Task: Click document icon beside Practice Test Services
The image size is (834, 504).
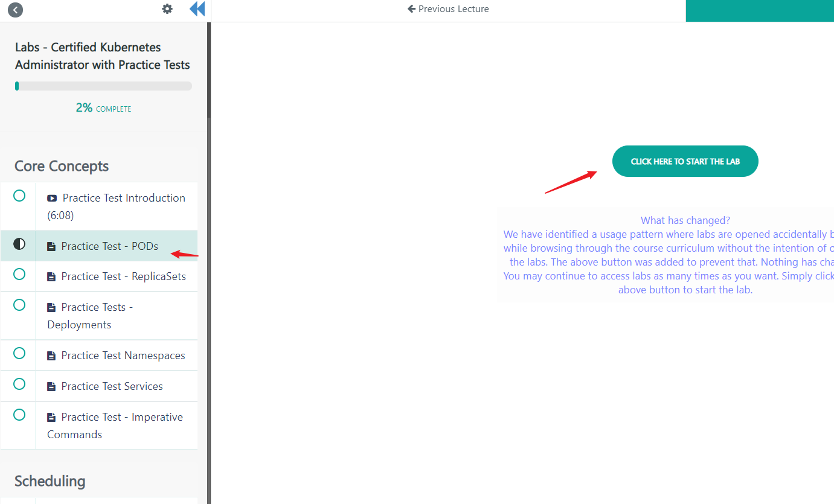Action: tap(51, 387)
